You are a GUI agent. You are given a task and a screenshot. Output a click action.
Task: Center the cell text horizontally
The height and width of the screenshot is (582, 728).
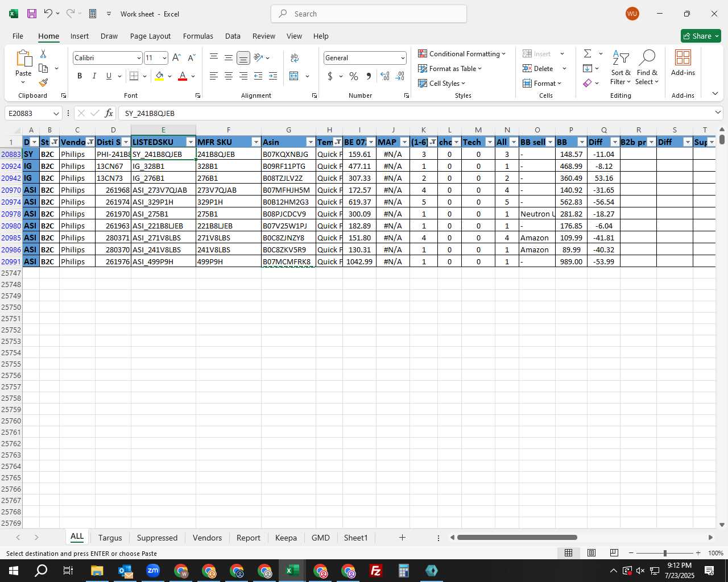[228, 76]
